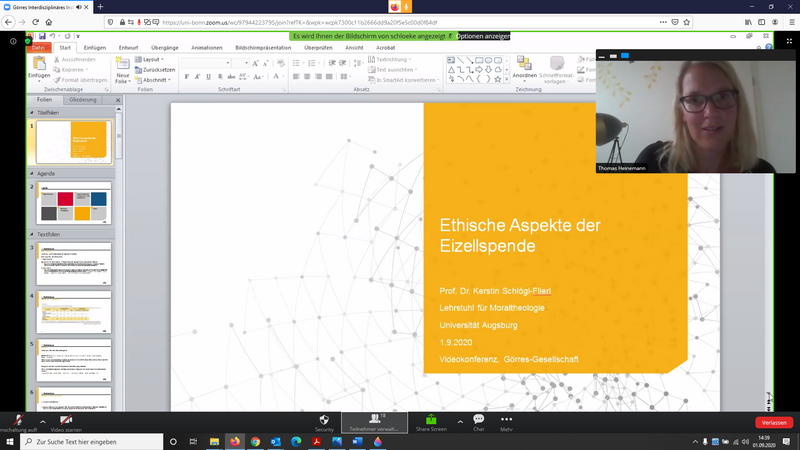Collapse the Textfolien section
This screenshot has width=800, height=450.
click(32, 233)
